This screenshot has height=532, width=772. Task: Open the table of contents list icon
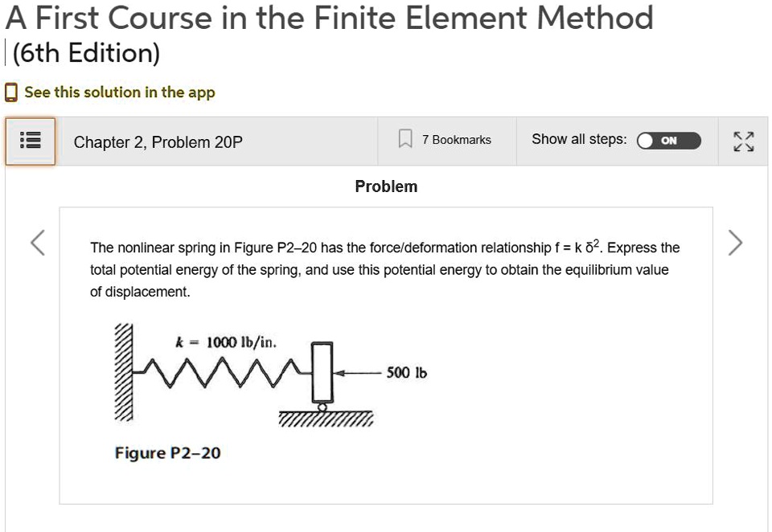click(30, 141)
